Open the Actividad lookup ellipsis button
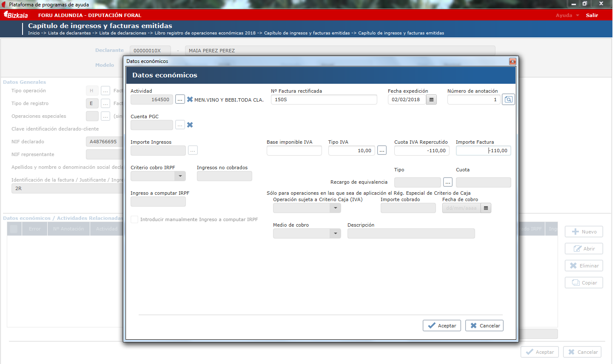The width and height of the screenshot is (615, 364). [180, 100]
